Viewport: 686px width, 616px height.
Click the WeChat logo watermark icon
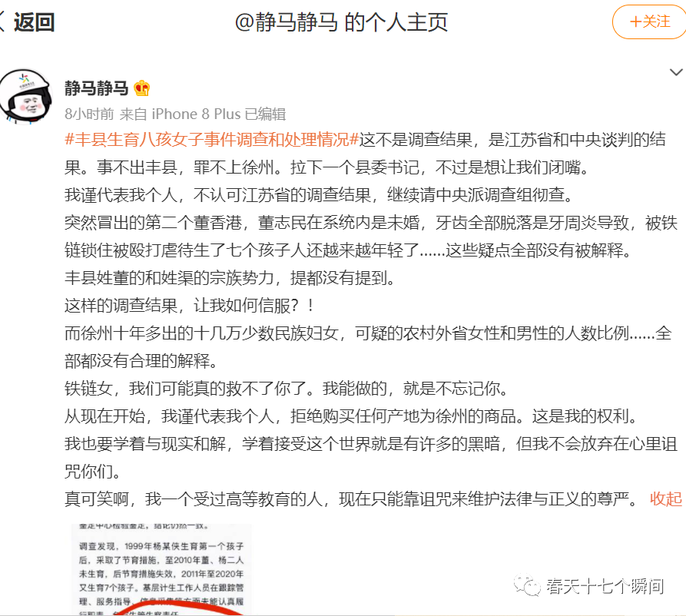[527, 586]
